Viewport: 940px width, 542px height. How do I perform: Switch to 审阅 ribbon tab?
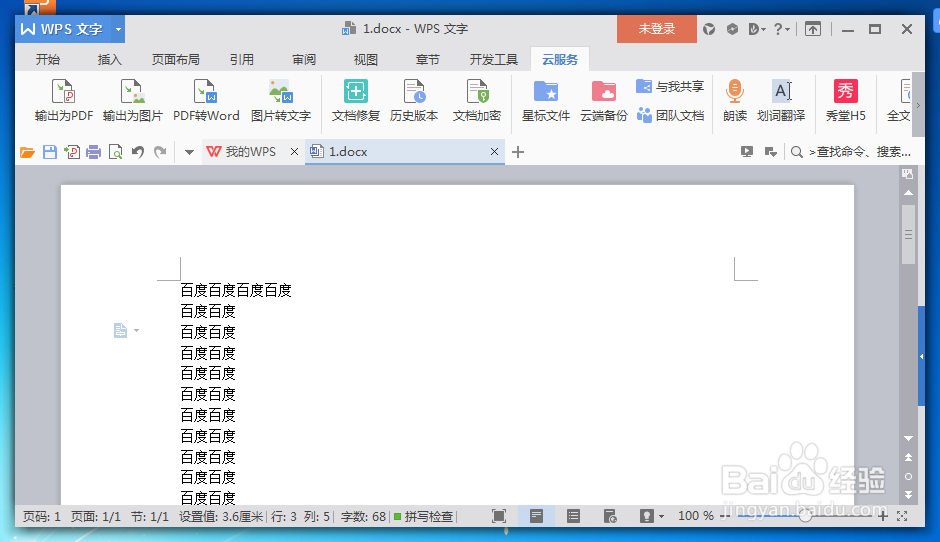click(304, 59)
